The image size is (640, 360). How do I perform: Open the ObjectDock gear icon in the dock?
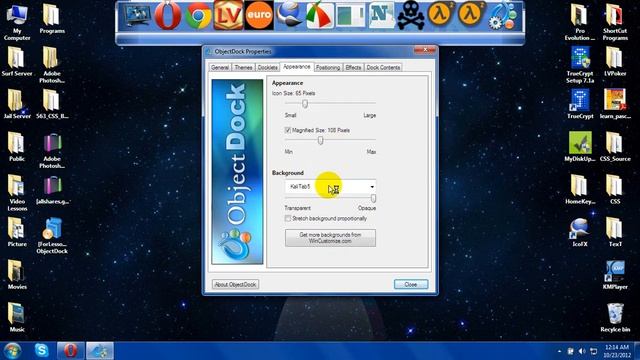pos(502,16)
